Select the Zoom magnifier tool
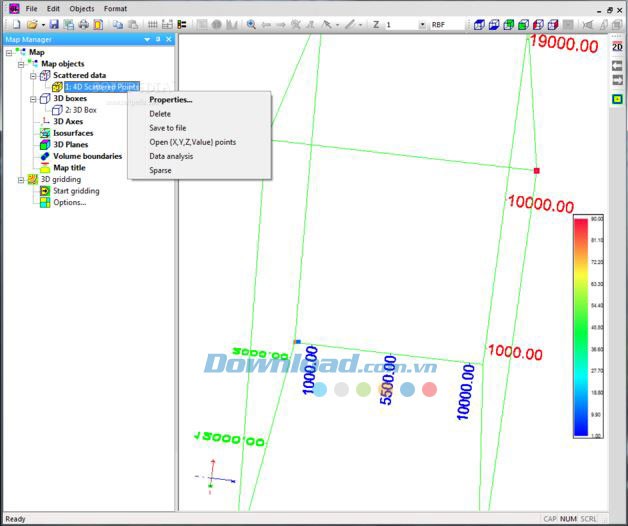This screenshot has height=526, width=628. click(251, 24)
